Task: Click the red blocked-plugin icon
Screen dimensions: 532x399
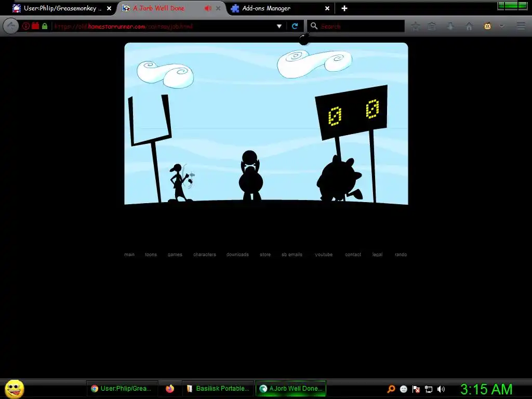Action: tap(35, 26)
